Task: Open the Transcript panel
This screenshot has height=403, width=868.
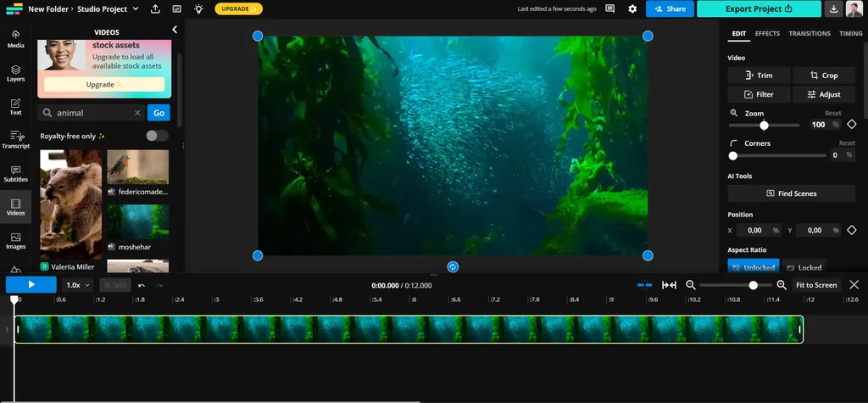Action: tap(15, 140)
